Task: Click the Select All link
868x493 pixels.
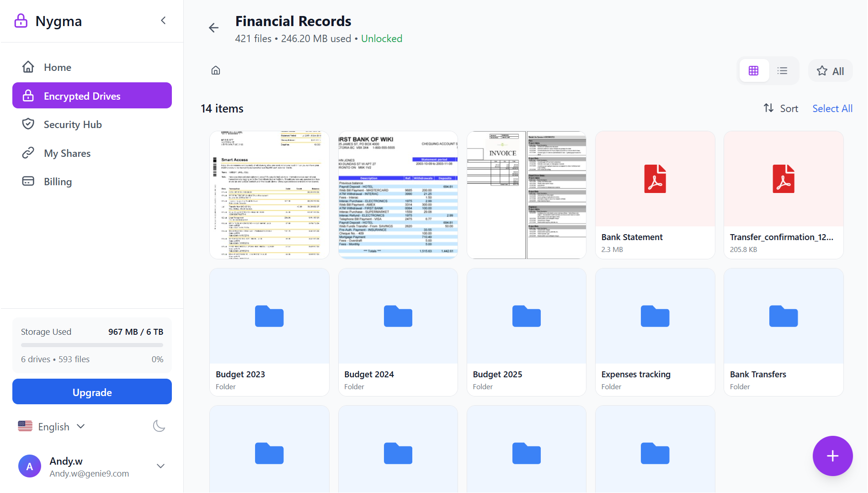Action: tap(832, 108)
